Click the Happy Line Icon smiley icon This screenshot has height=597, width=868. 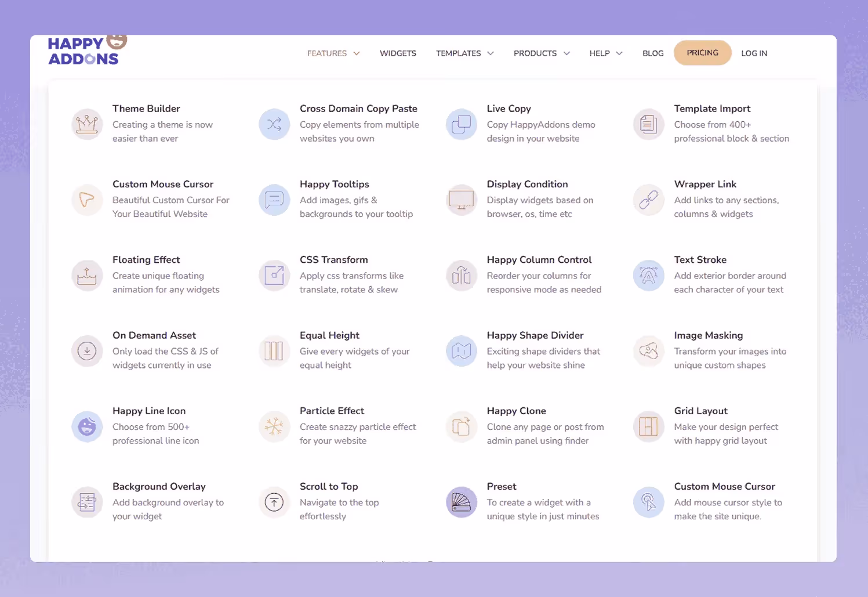pos(87,426)
